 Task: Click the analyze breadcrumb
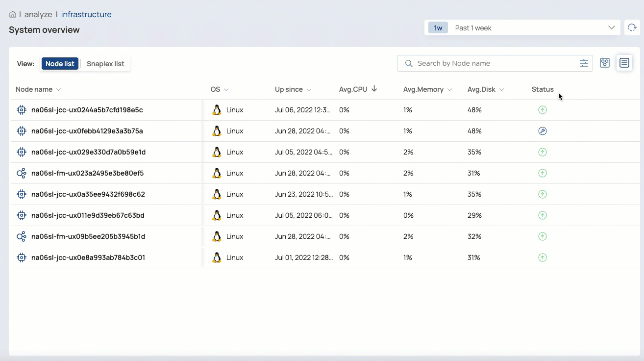point(38,14)
